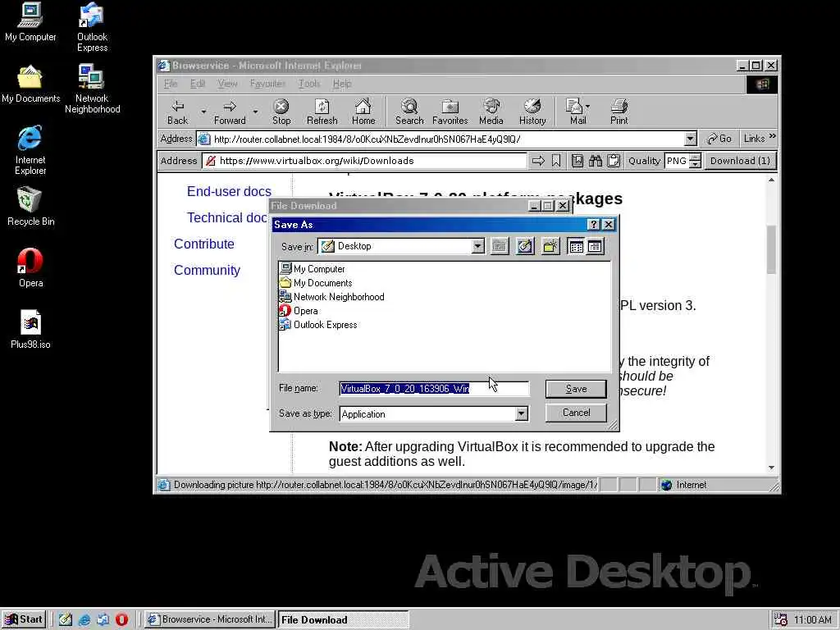Click the Browservice go arrow next to the URL
Viewport: 840px width, 630px height.
[538, 161]
